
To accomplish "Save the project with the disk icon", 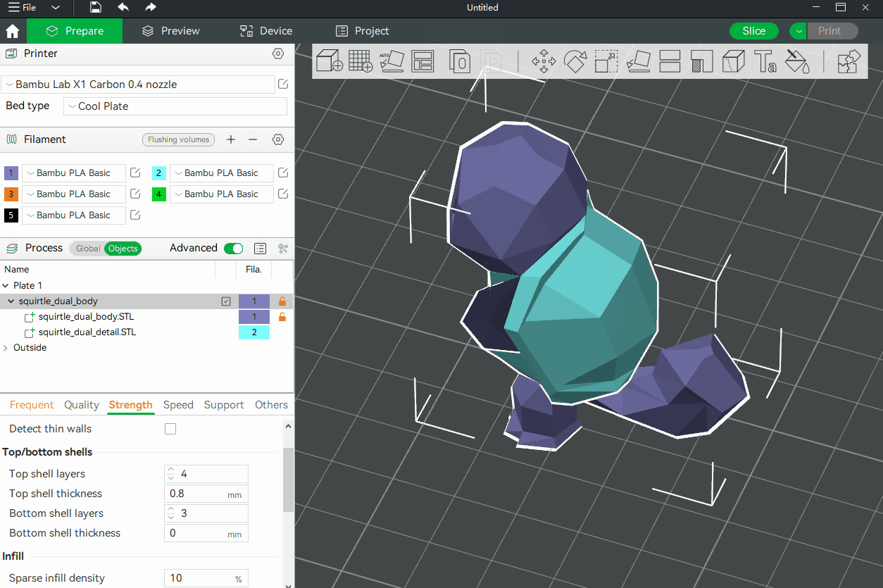I will 96,8.
